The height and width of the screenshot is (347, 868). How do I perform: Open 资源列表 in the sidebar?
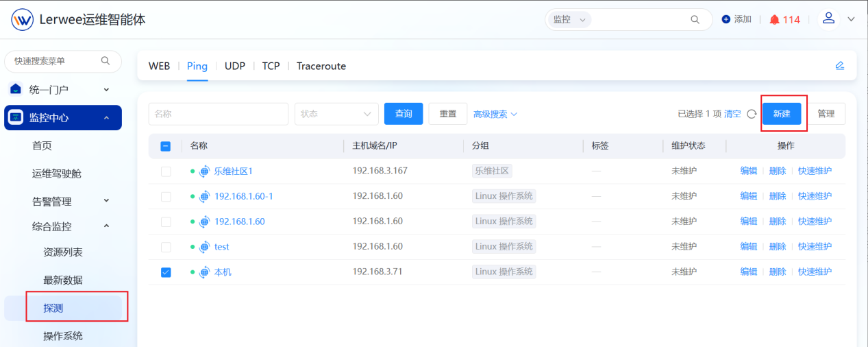point(63,252)
